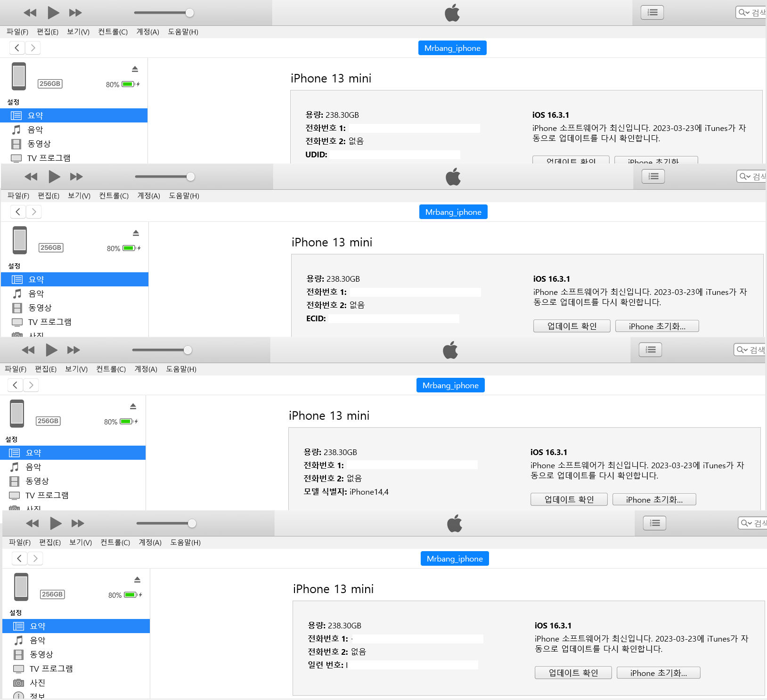
Task: Click Fast-forward in the UDID window
Action: (75, 13)
